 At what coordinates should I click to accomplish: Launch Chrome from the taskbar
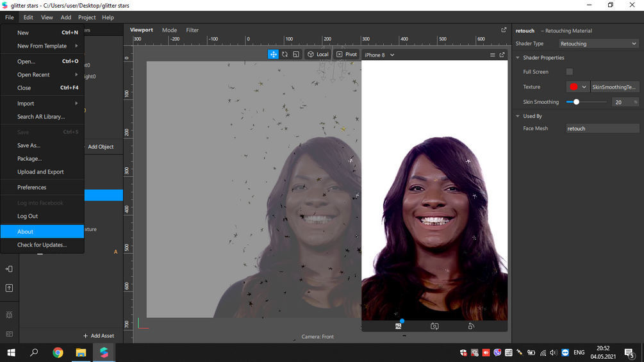click(x=58, y=352)
